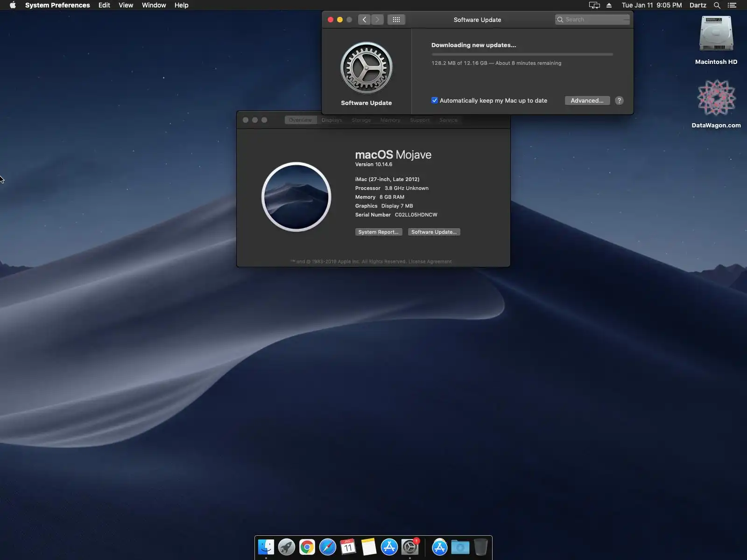This screenshot has width=747, height=560.
Task: Click the Advanced... button
Action: pos(587,100)
